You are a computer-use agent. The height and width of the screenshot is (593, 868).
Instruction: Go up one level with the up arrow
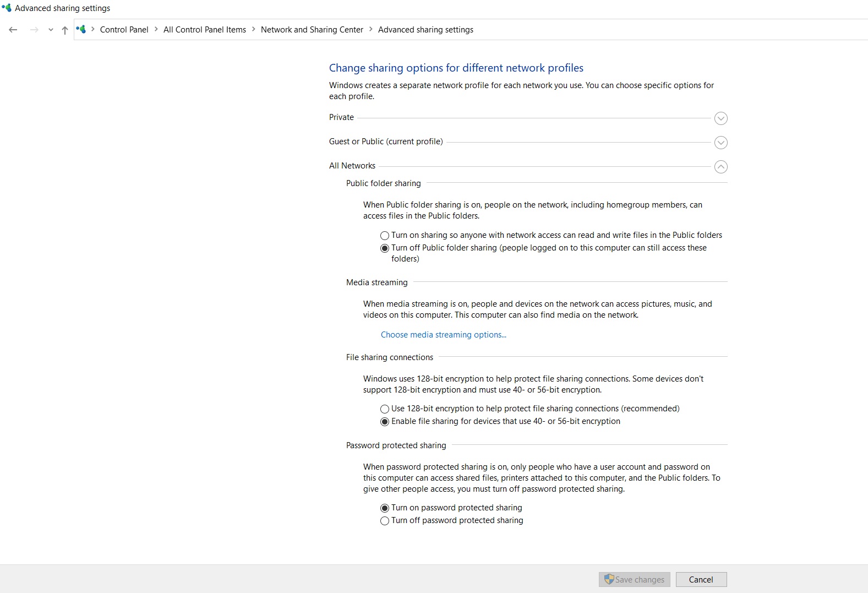(65, 30)
